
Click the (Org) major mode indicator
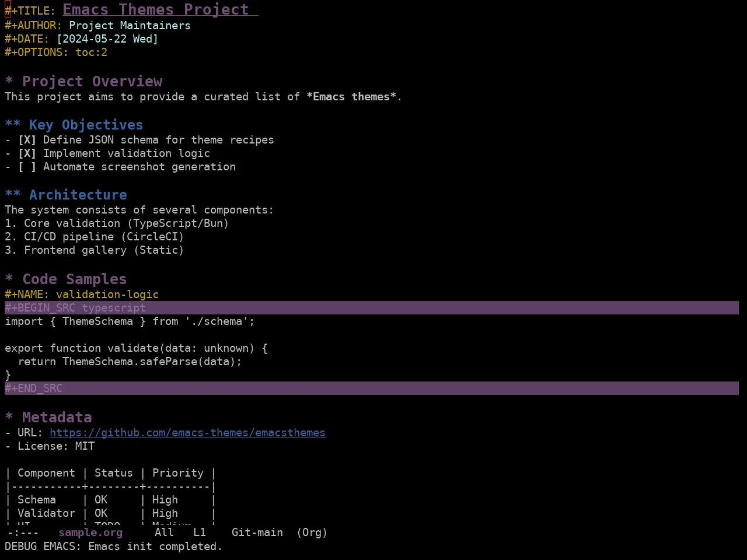point(312,533)
